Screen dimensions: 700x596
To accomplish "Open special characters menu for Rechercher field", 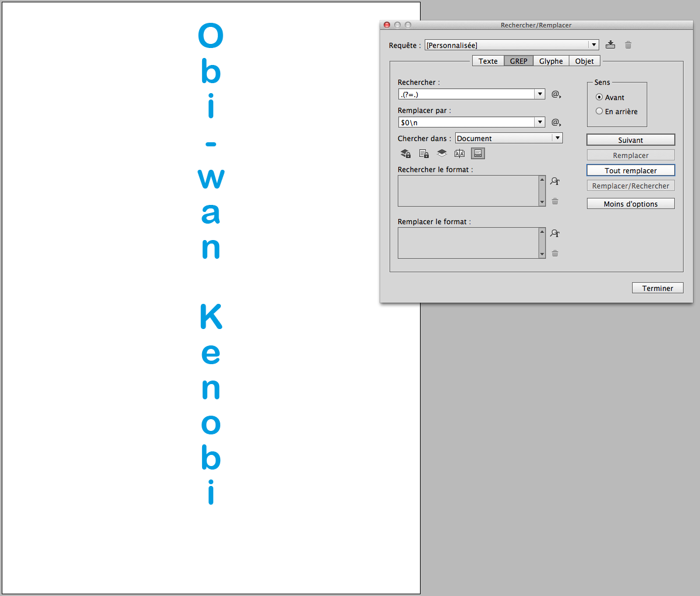I will 556,94.
